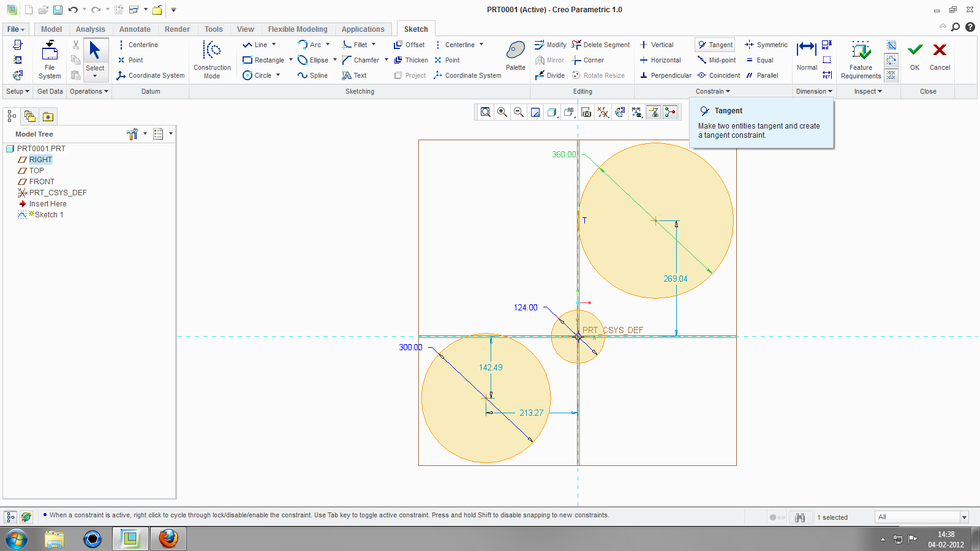Open the Rectangle tool dropdown arrow
Viewport: 980px width, 551px height.
point(291,60)
